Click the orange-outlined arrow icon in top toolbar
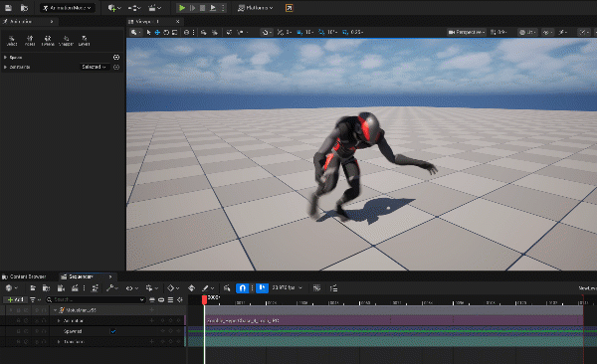597x364 pixels. coord(289,8)
